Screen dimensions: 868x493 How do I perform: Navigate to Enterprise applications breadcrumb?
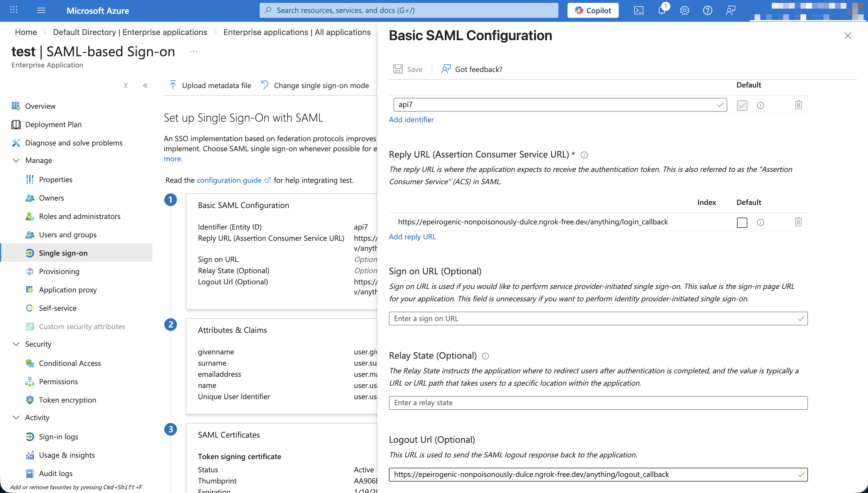[x=296, y=32]
